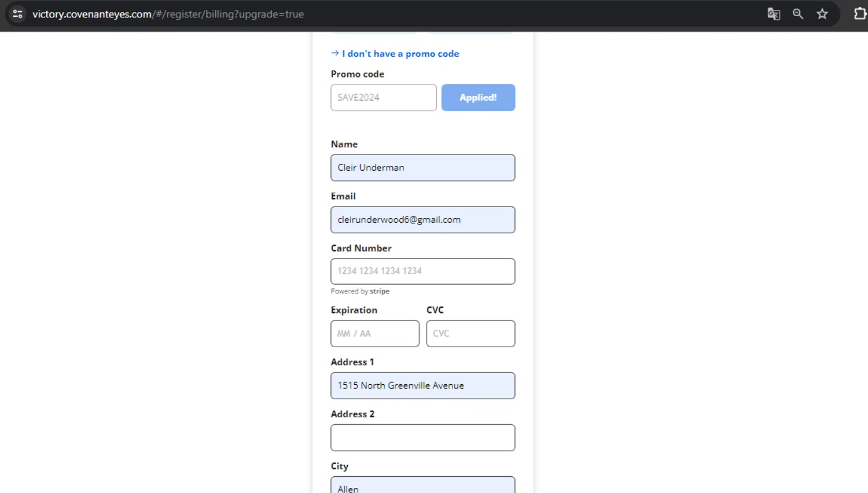This screenshot has height=493, width=868.
Task: Click into the Name field with Cleir Underman
Action: click(x=422, y=168)
